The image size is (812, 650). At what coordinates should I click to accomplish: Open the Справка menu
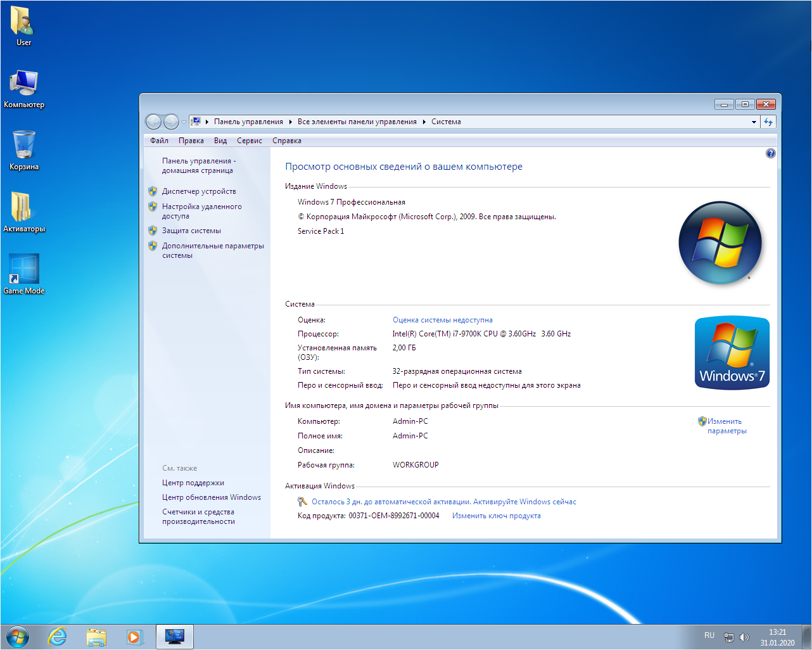[287, 141]
